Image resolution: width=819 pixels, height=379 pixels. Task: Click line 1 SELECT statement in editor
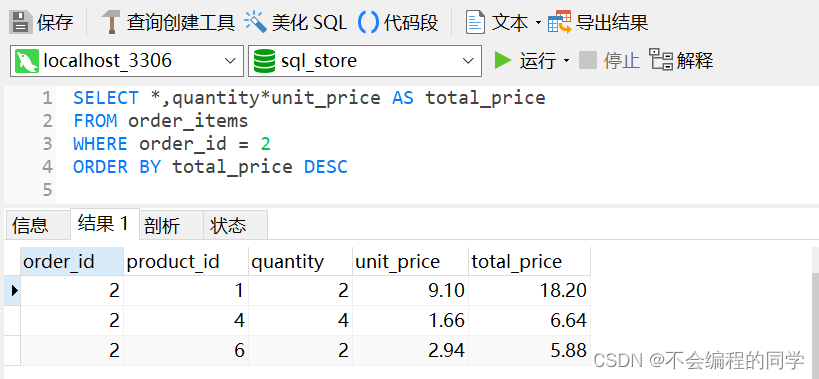pyautogui.click(x=309, y=98)
